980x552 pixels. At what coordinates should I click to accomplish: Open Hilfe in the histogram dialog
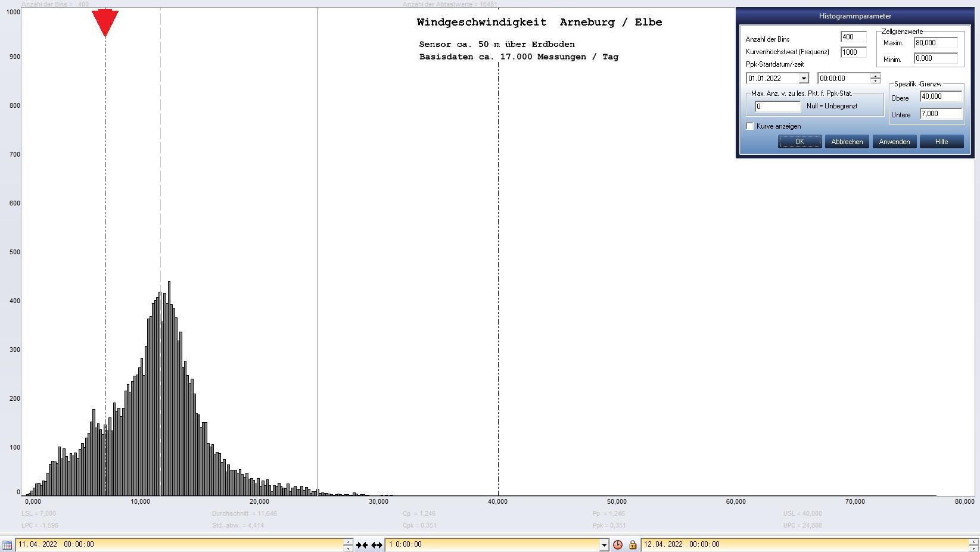pyautogui.click(x=941, y=142)
